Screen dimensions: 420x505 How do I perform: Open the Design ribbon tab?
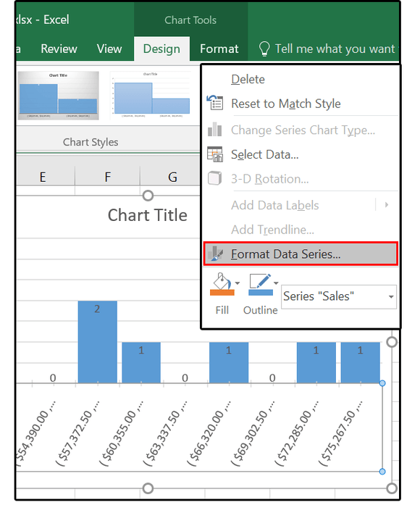(x=161, y=49)
